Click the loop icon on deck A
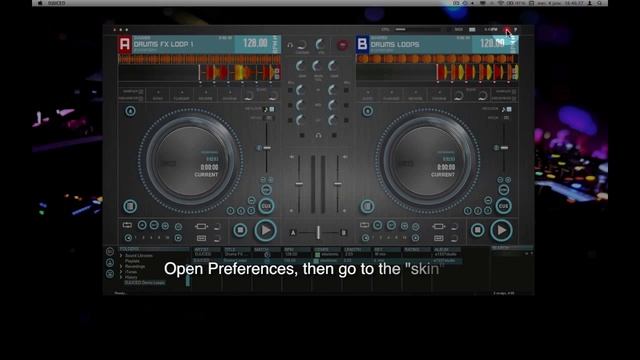 coord(127,225)
